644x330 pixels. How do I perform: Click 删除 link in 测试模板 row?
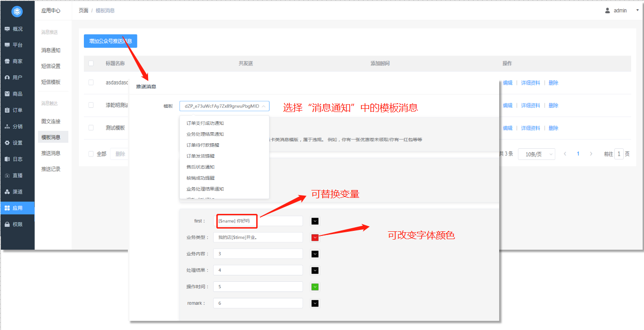(553, 128)
